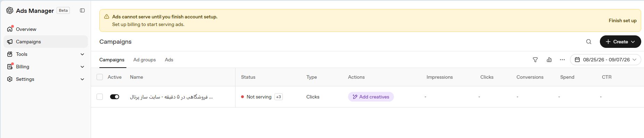Click the Ads Manager title text
Screen dimensions: 644x138
tap(35, 11)
